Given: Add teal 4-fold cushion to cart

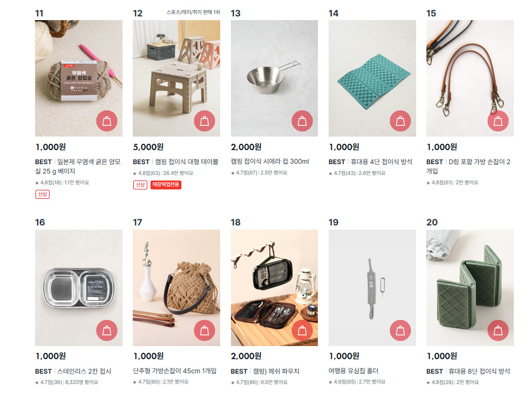Looking at the screenshot, I should (400, 121).
